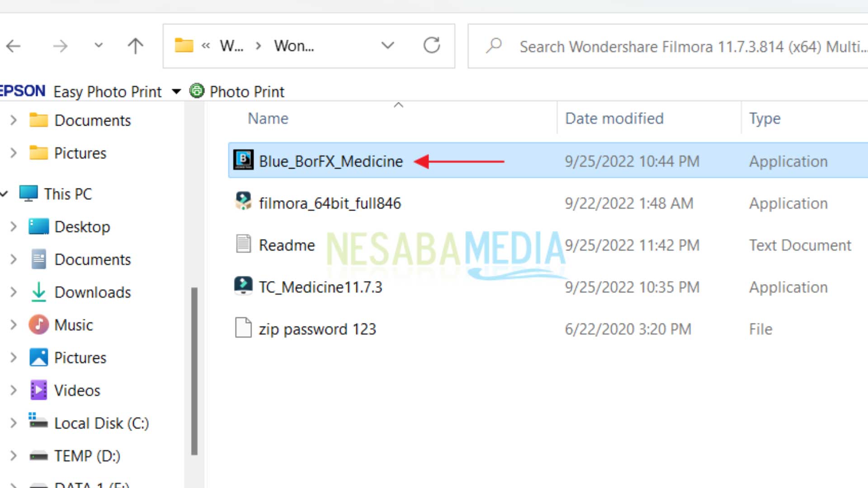Click the search magnifier icon
868x488 pixels.
pos(494,46)
